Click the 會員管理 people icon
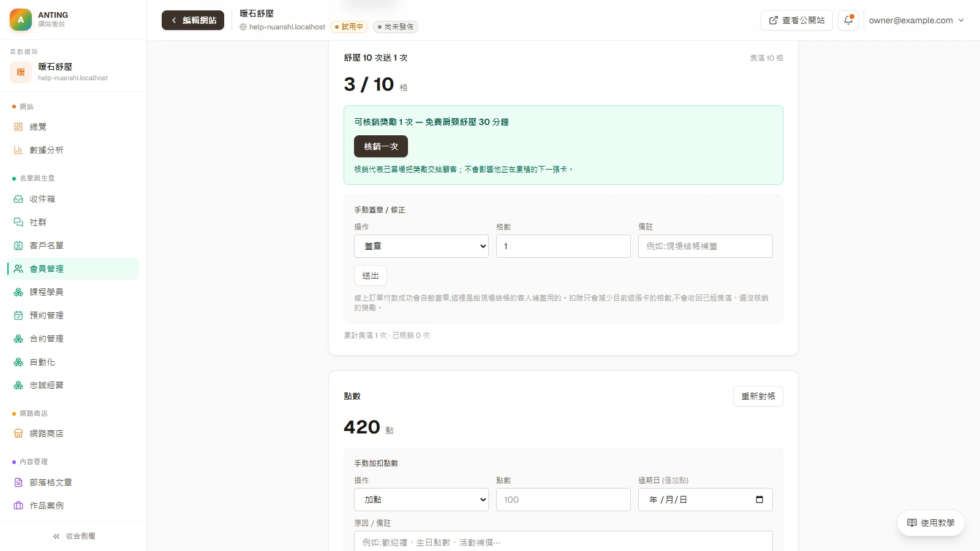Viewport: 980px width, 551px height. (x=18, y=269)
